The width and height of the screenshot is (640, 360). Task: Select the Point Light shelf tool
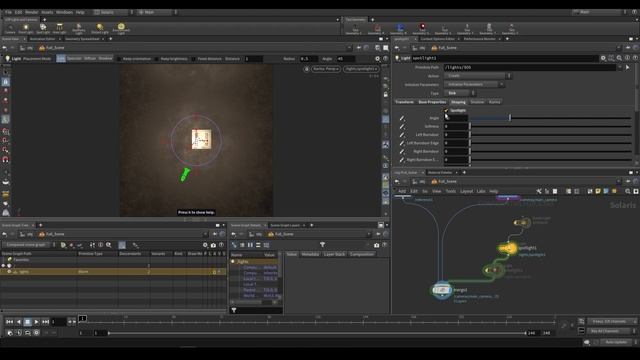click(x=26, y=29)
